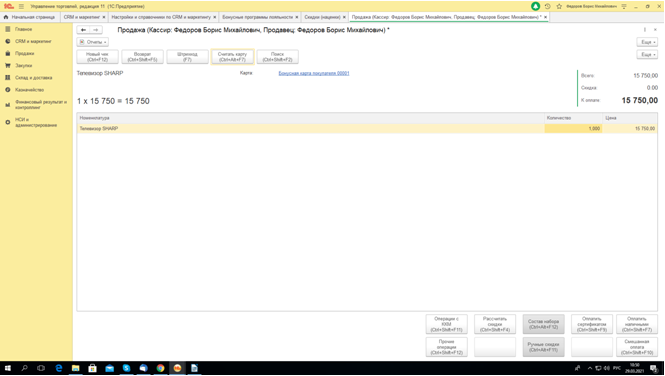This screenshot has width=665, height=376.
Task: Close the Бонусные программы лояльности tab
Action: click(x=297, y=17)
